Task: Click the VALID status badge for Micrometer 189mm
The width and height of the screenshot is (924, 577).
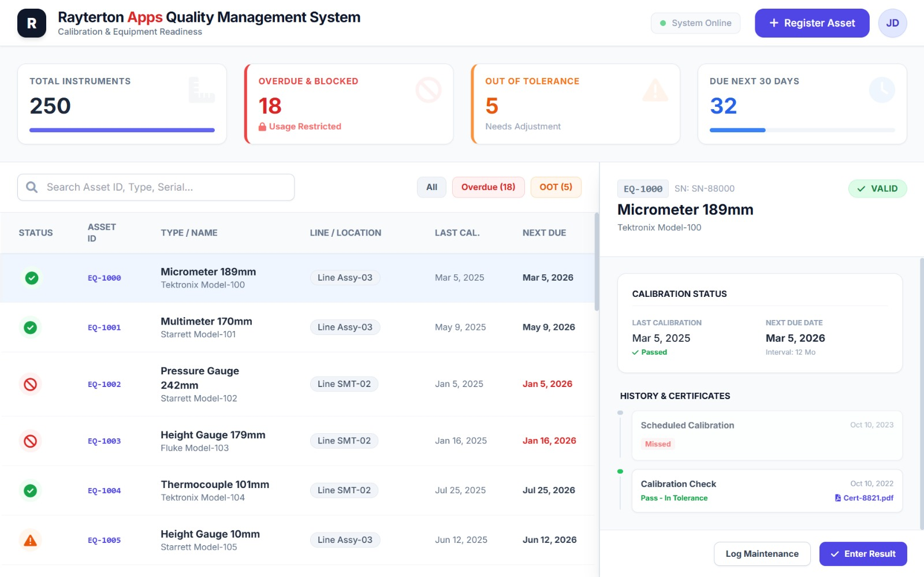Action: (878, 188)
